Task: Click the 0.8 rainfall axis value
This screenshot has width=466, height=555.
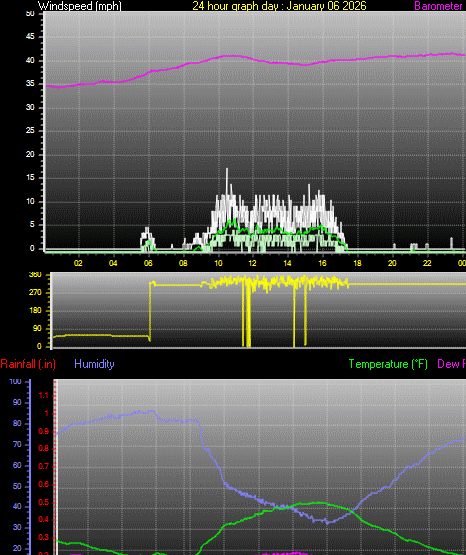Action: [44, 449]
